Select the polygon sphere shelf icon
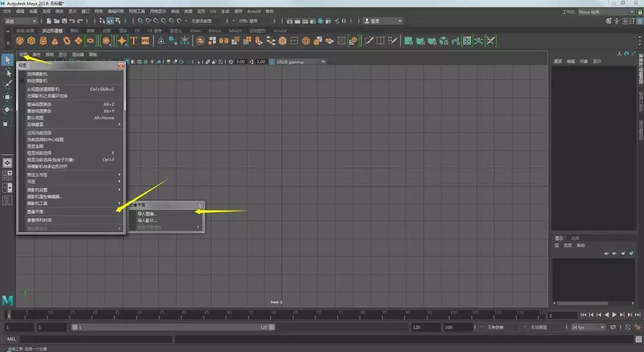Viewport: 644px width, 352px height. [20, 41]
